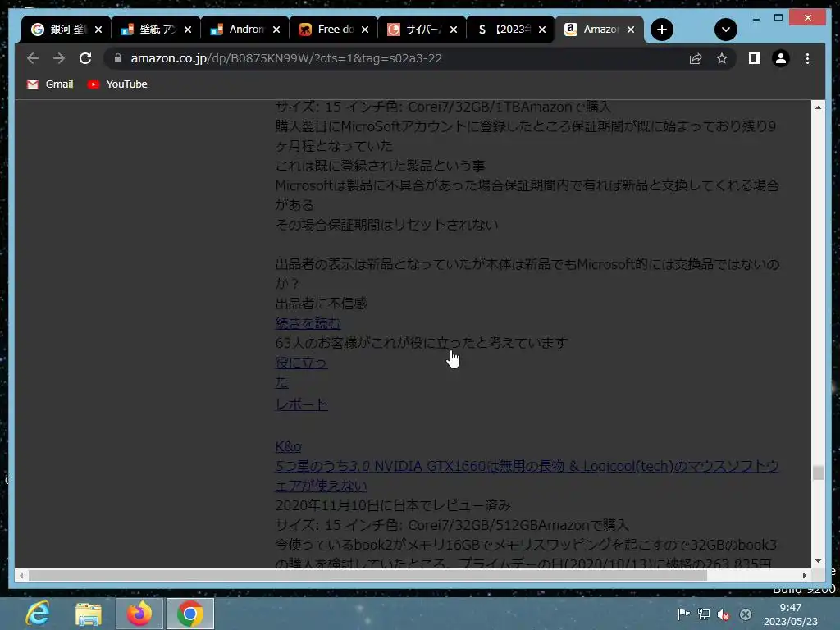Click the horizontal scrollbar right arrow

pos(805,575)
